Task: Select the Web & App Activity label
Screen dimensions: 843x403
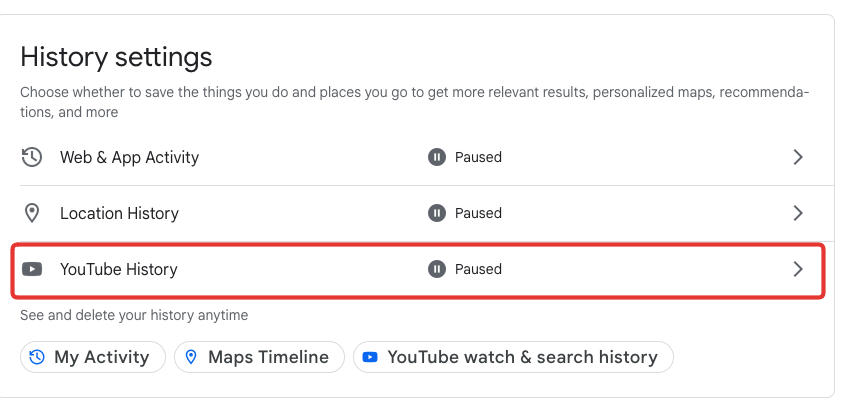Action: coord(129,157)
